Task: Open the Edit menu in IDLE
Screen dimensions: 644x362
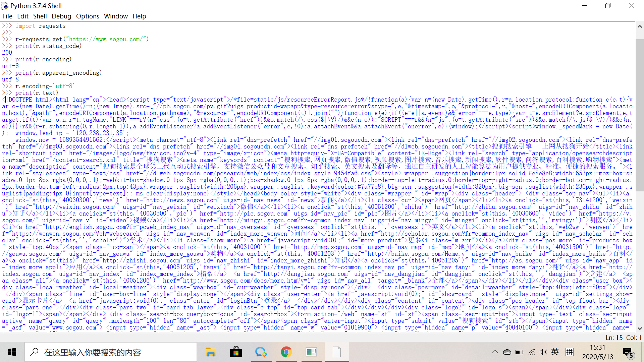Action: tap(22, 16)
